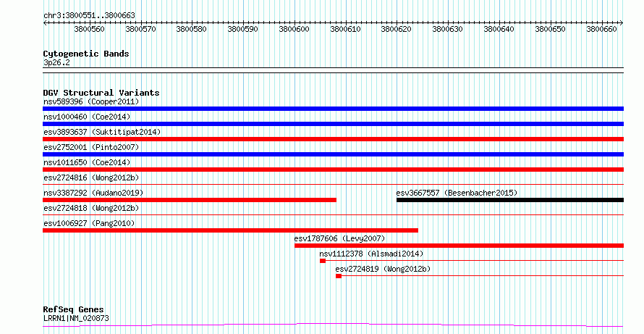Screen dimensions: 644x334
Task: Select the esv1006927 (Pang2010) red bar
Action: tap(230, 230)
